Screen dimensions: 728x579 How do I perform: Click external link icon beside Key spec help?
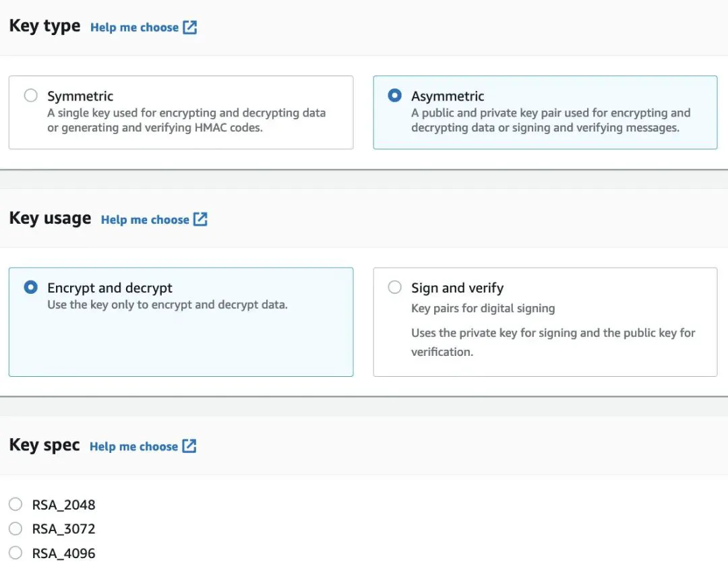[x=189, y=446]
